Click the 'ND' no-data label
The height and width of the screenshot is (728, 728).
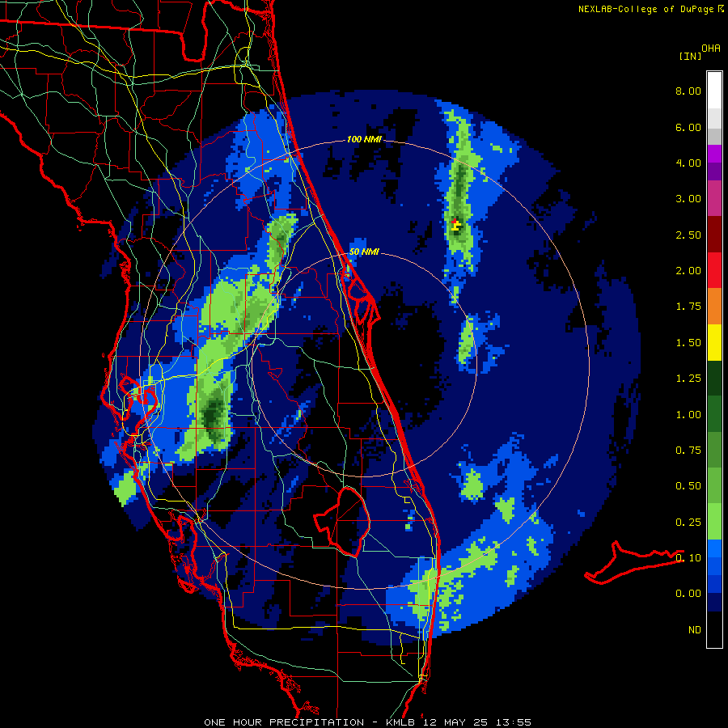tap(695, 630)
